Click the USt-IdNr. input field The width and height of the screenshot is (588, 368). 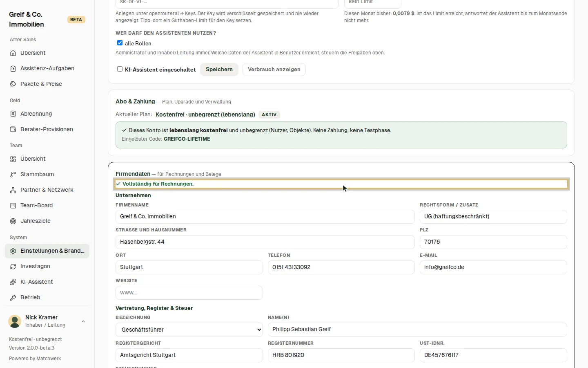pos(493,355)
